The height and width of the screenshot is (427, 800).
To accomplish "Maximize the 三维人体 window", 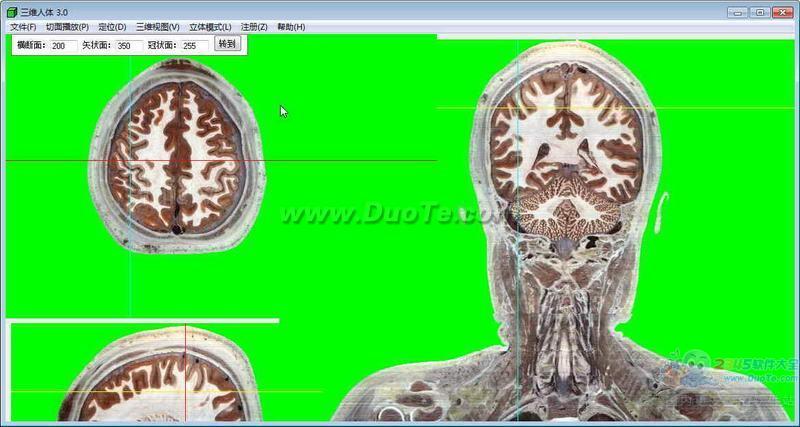I will click(760, 12).
